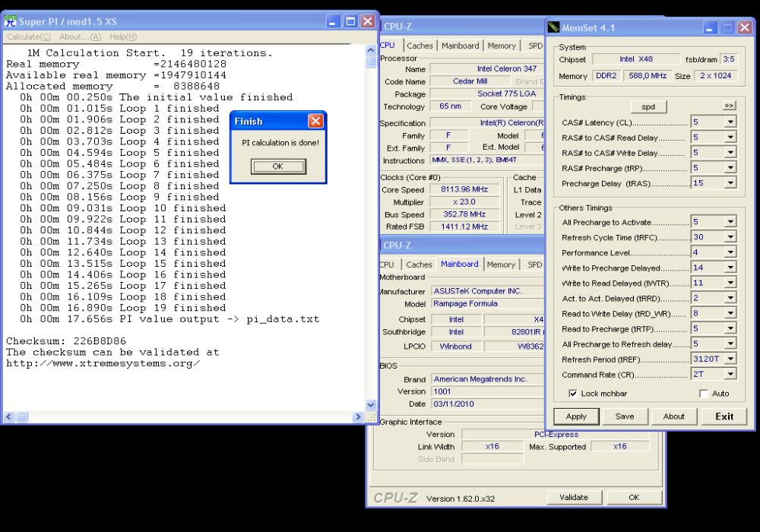Close the Finish dialog with its X

click(x=315, y=121)
